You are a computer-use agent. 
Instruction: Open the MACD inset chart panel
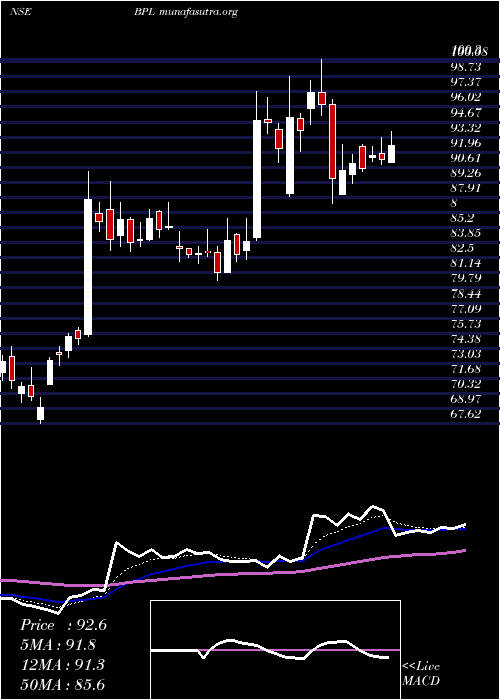pyautogui.click(x=275, y=650)
